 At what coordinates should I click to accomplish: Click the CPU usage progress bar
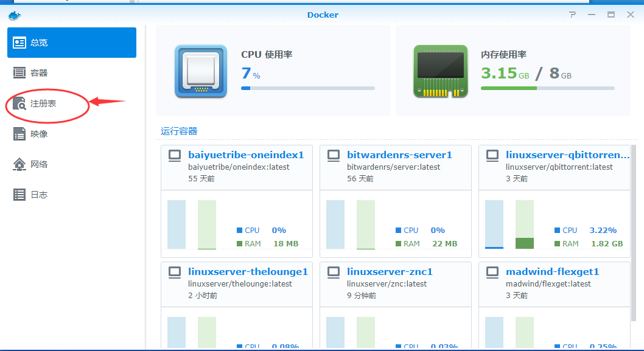click(x=308, y=88)
